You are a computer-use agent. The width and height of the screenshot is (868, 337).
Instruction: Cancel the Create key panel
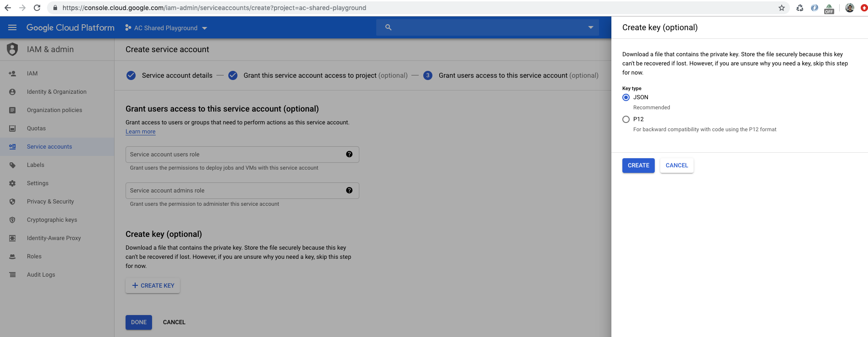pyautogui.click(x=677, y=166)
